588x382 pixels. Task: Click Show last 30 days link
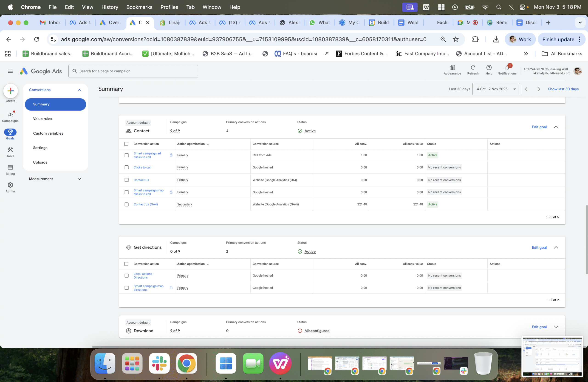[563, 89]
